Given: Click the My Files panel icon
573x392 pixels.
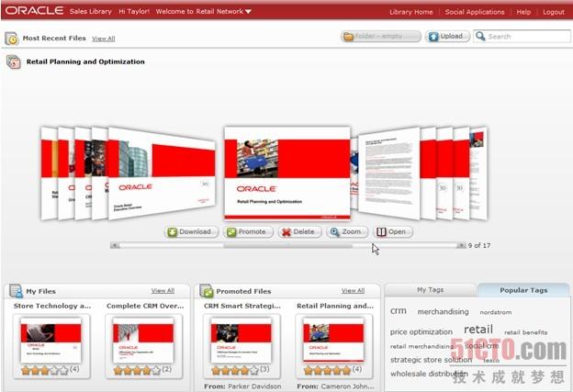Looking at the screenshot, I should 16,291.
